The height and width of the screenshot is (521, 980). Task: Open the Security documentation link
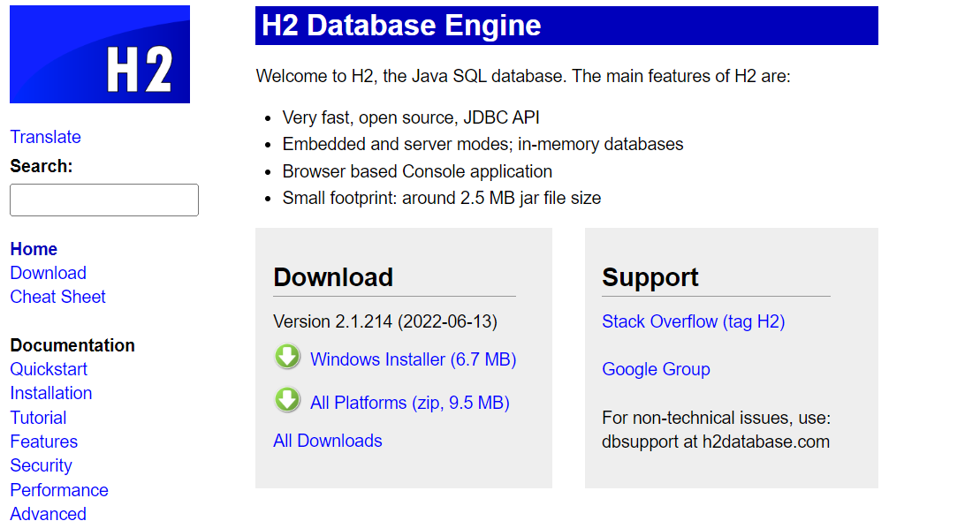42,465
